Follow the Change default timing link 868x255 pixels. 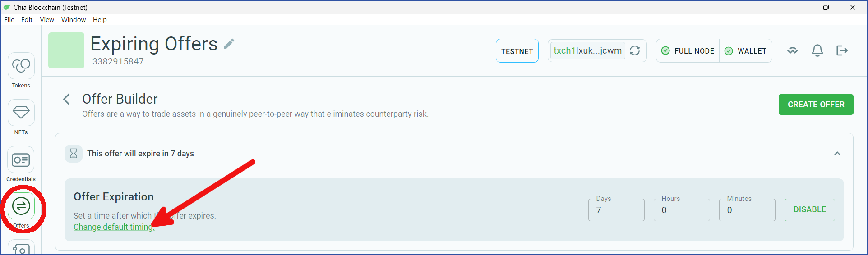[x=114, y=227]
